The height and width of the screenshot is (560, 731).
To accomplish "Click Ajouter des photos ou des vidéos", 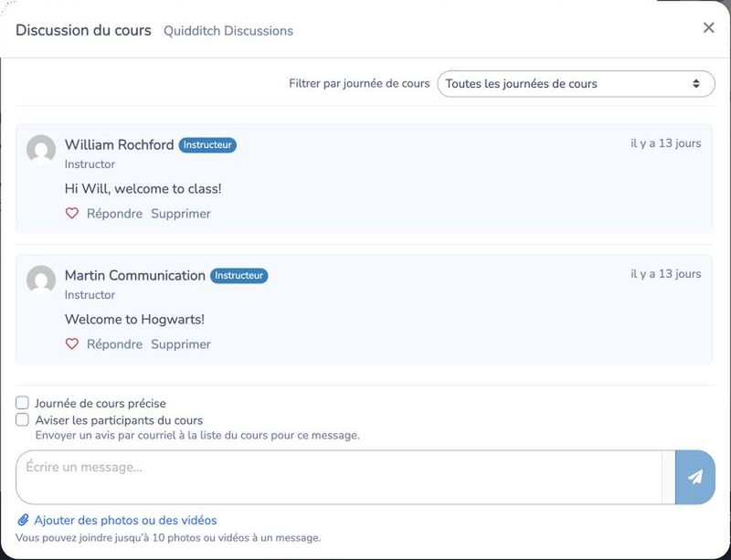I will [x=125, y=520].
